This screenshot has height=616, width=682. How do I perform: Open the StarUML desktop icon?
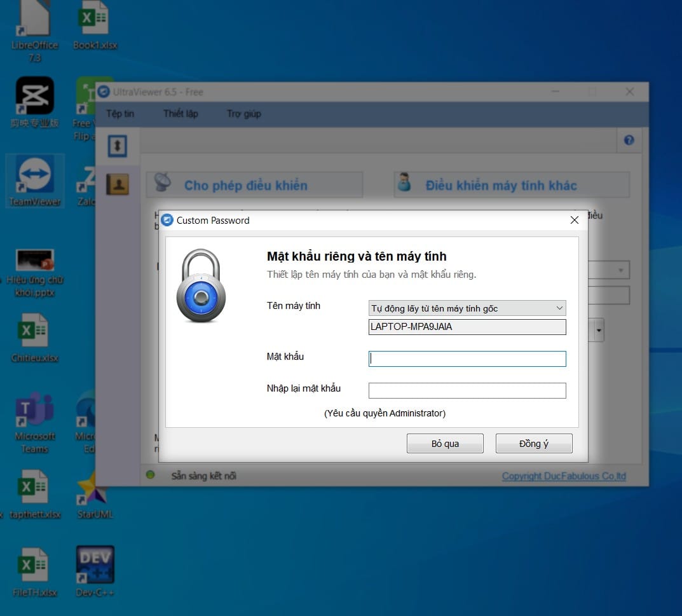tap(95, 495)
